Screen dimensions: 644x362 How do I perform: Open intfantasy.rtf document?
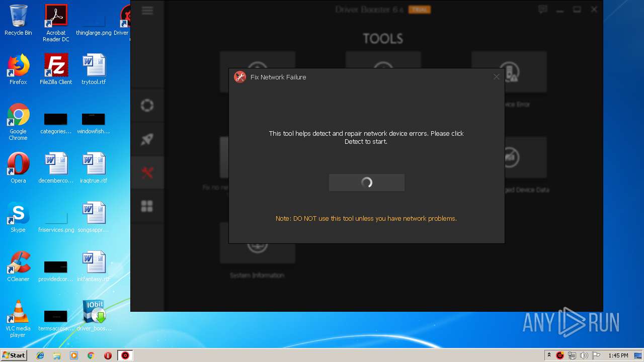tap(94, 266)
